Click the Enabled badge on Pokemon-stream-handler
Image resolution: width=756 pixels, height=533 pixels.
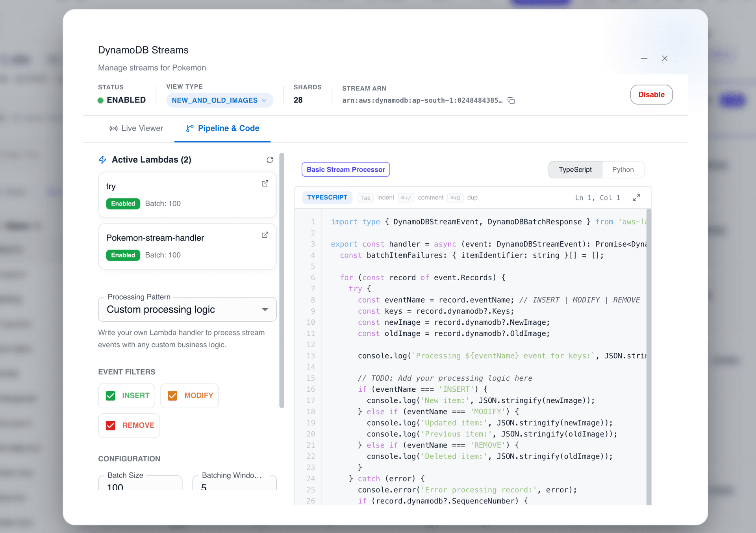pyautogui.click(x=123, y=255)
